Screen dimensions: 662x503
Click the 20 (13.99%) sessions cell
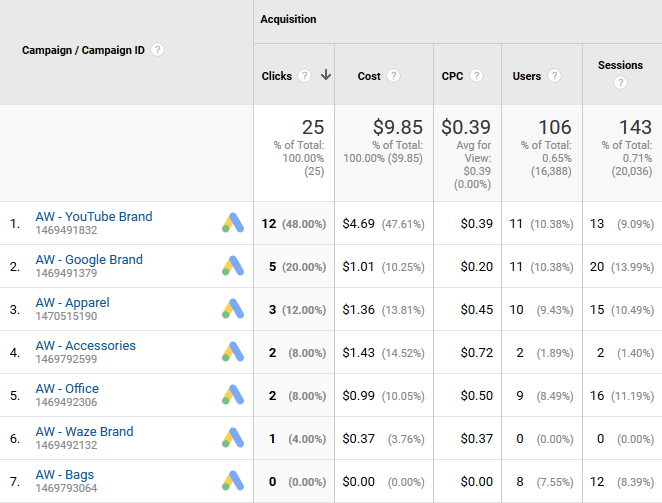[x=622, y=266]
